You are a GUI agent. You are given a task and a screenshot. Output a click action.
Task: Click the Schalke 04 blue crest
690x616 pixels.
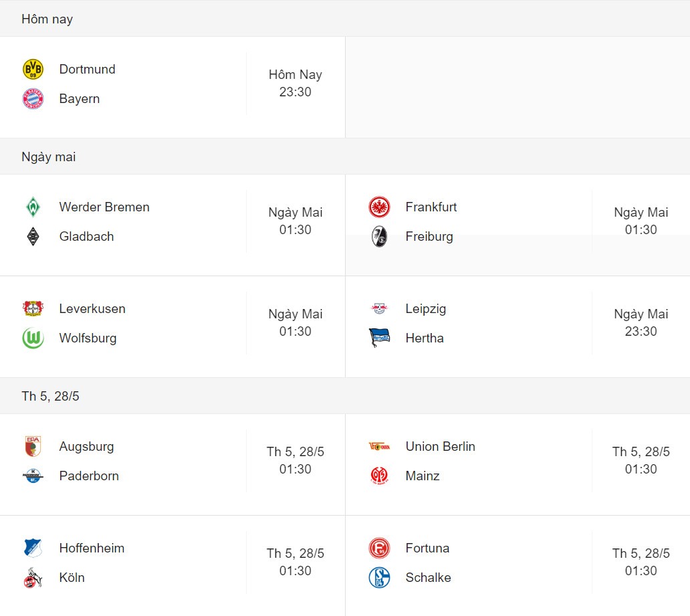(379, 577)
